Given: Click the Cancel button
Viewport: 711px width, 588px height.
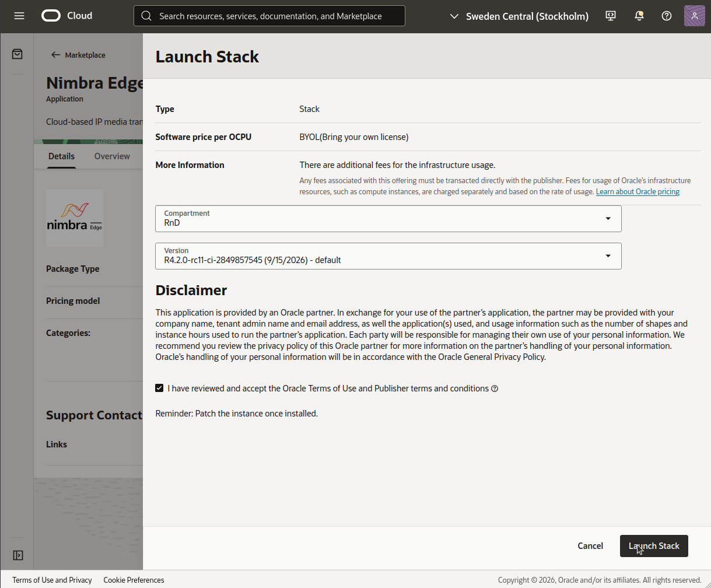Looking at the screenshot, I should pyautogui.click(x=590, y=546).
